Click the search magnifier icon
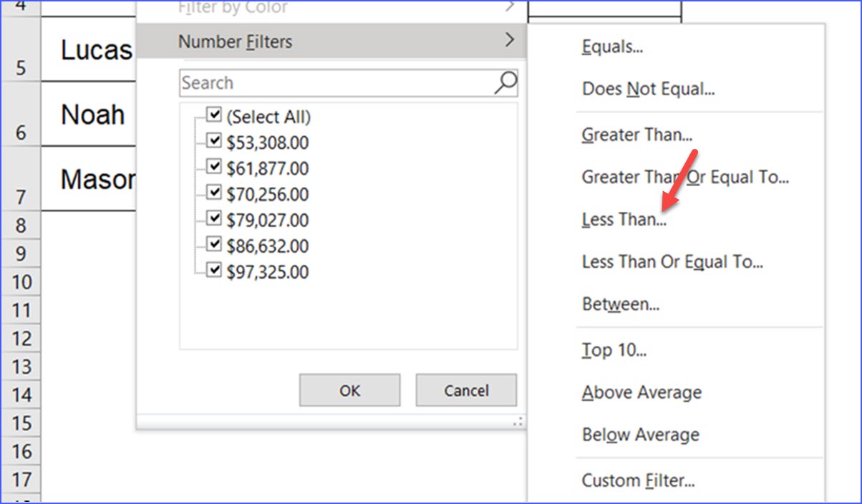 [x=505, y=83]
